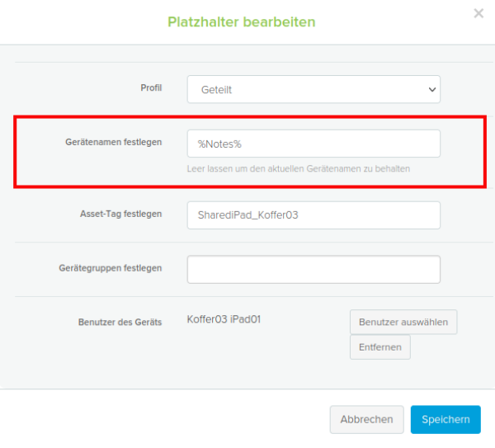This screenshot has height=448, width=495.
Task: Cancel editing with Abbrechen
Action: click(x=367, y=419)
